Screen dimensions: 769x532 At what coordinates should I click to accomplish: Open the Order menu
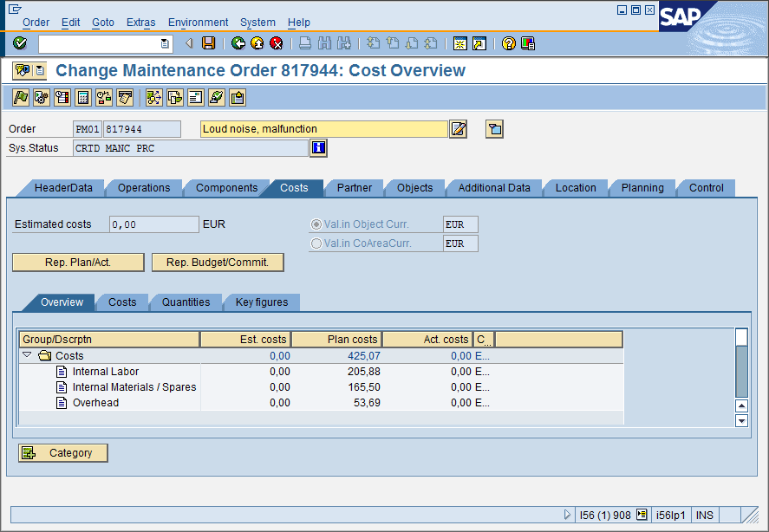coord(36,23)
